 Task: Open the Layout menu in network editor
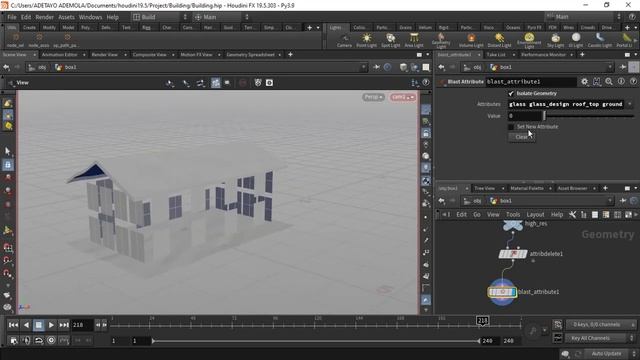pos(535,215)
